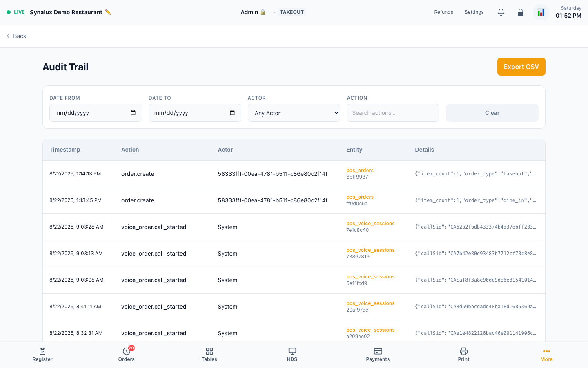Open the notifications bell
The image size is (588, 368).
501,12
